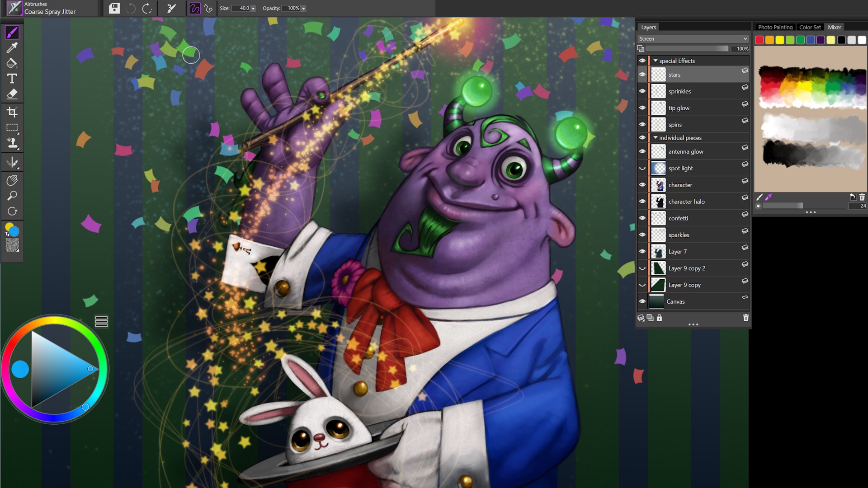Click the Save file icon
Viewport: 868px width, 488px height.
coord(114,8)
